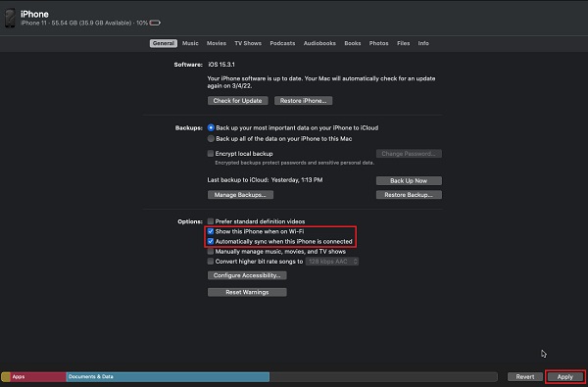The width and height of the screenshot is (588, 387).
Task: Start backup with Back Up Now
Action: click(409, 180)
